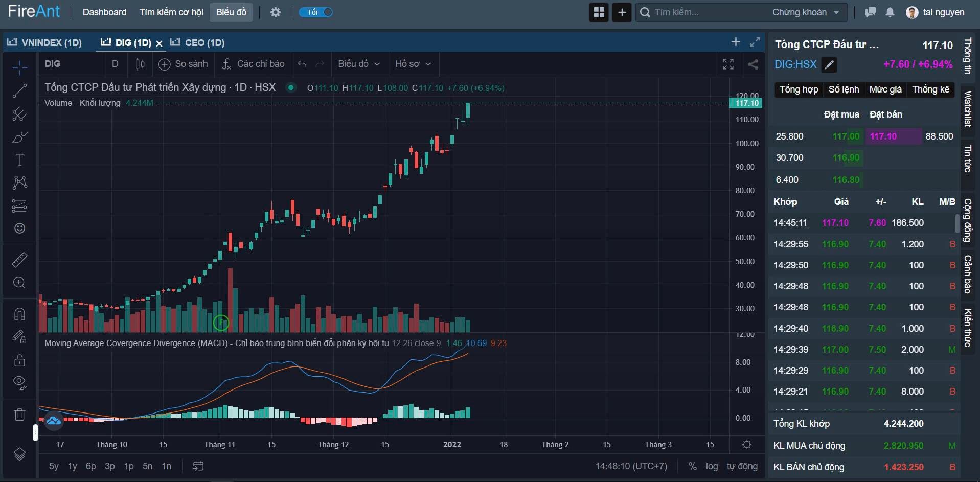Switch to the CEO (1D) tab
Screen dimensions: 980x482
[x=198, y=42]
